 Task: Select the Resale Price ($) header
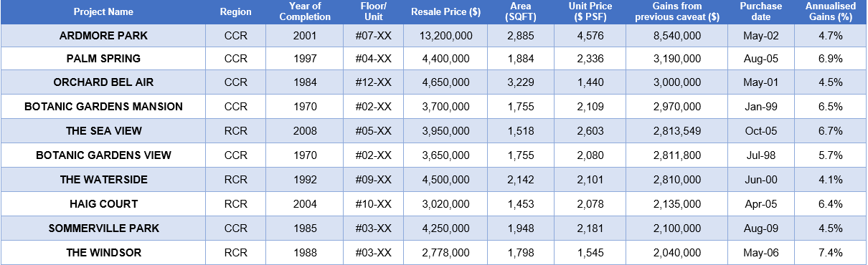pos(445,12)
